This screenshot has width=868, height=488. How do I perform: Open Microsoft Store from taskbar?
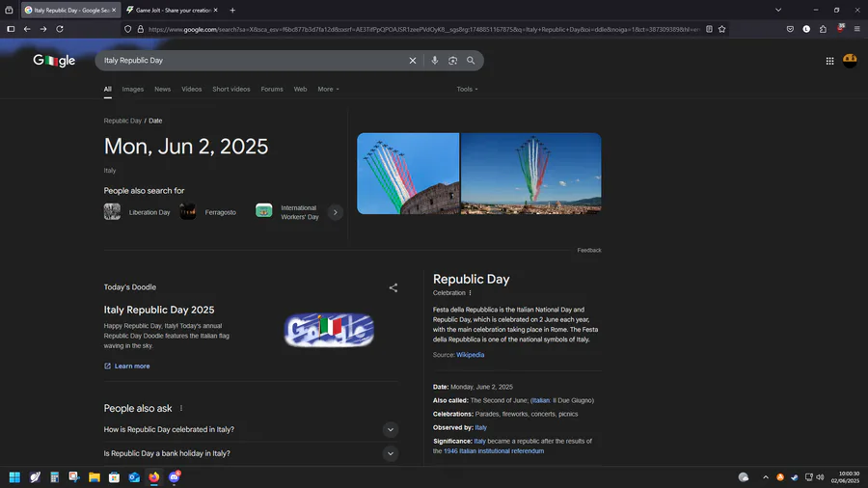click(114, 477)
